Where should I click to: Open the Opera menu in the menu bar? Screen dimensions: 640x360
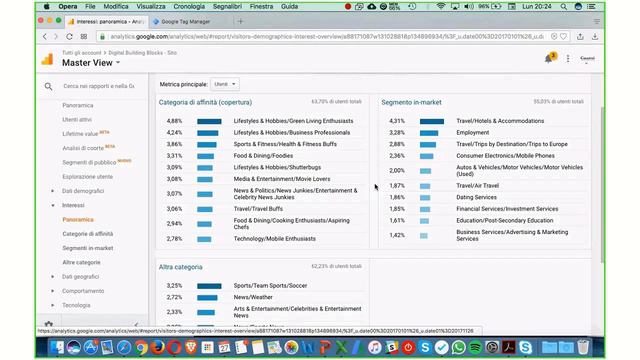click(67, 7)
